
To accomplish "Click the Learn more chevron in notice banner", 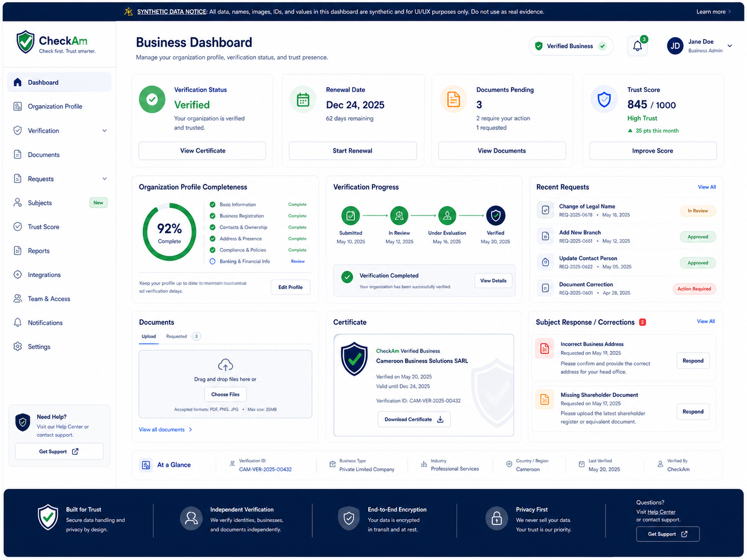I will coord(729,12).
